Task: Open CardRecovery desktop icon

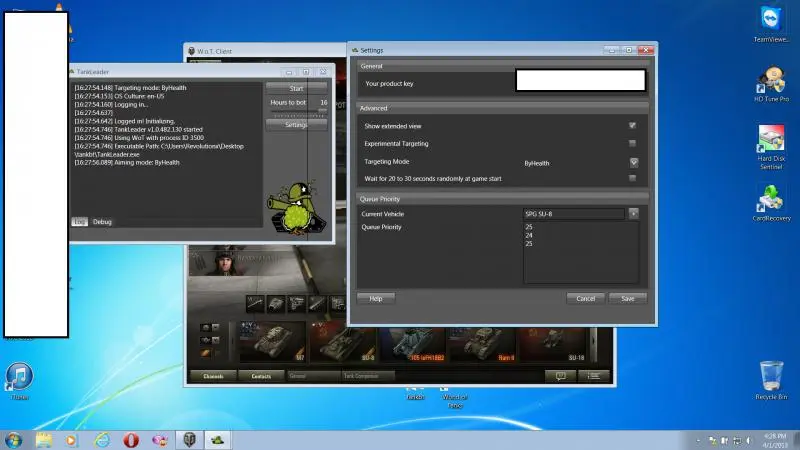Action: coord(771,203)
